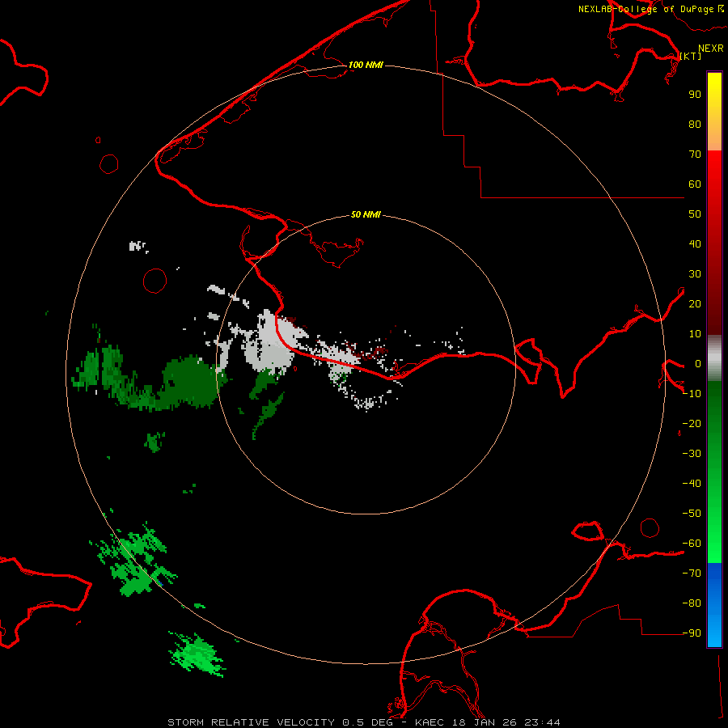
Task: Click the "30" velocity scale value
Action: click(695, 274)
